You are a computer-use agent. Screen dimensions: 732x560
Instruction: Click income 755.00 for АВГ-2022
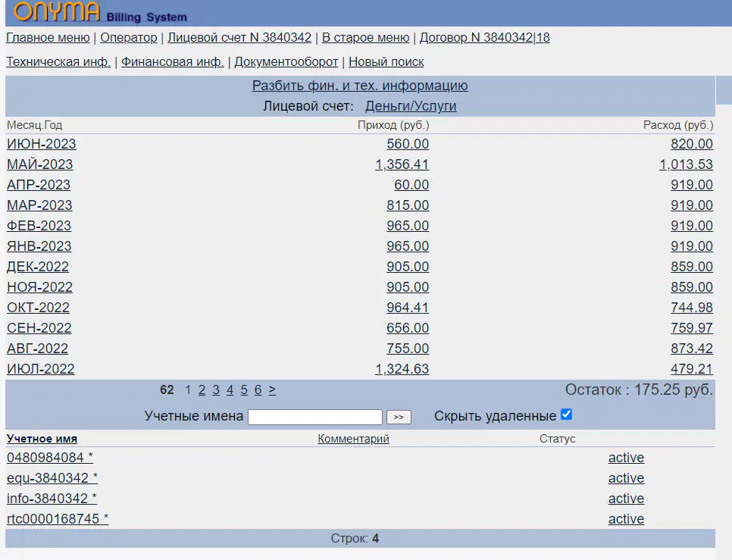click(408, 349)
